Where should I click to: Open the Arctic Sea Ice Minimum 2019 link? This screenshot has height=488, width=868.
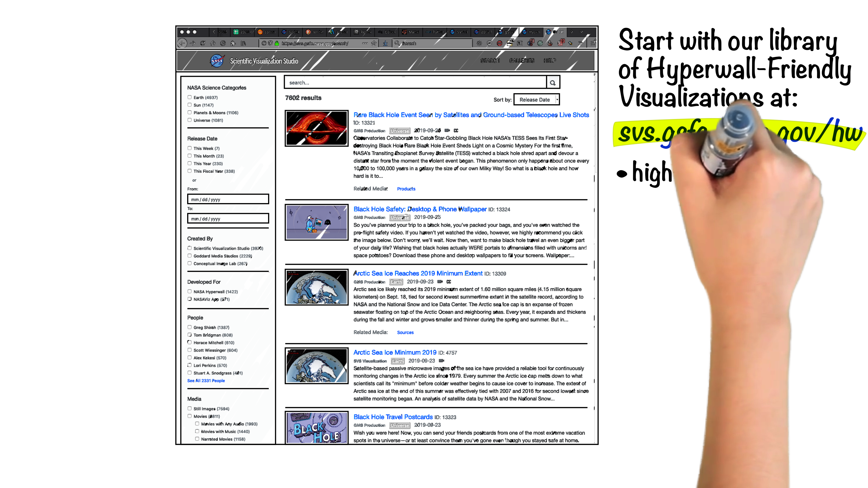coord(395,352)
